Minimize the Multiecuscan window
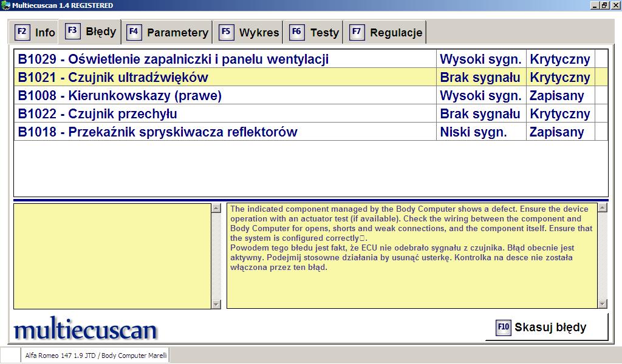 pyautogui.click(x=595, y=5)
